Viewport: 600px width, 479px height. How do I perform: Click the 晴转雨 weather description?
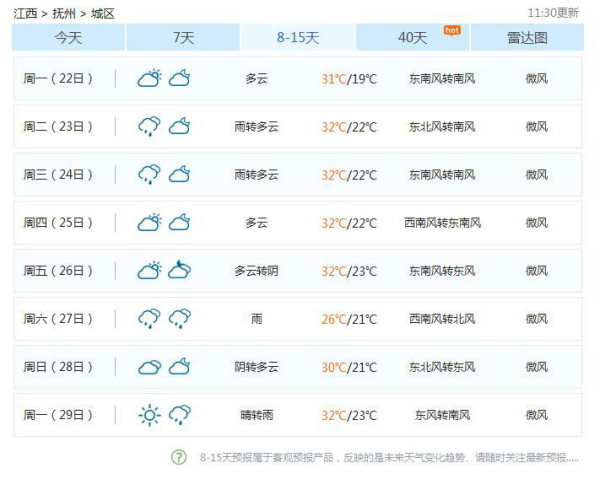[257, 415]
